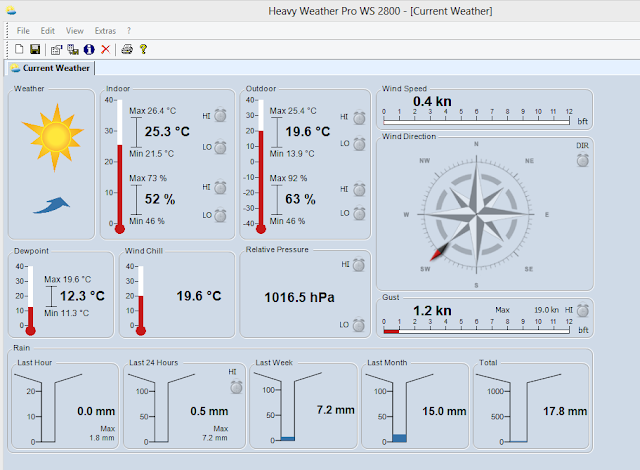This screenshot has height=470, width=640.
Task: Click the Indoor 25.3 °C reading
Action: 167,132
